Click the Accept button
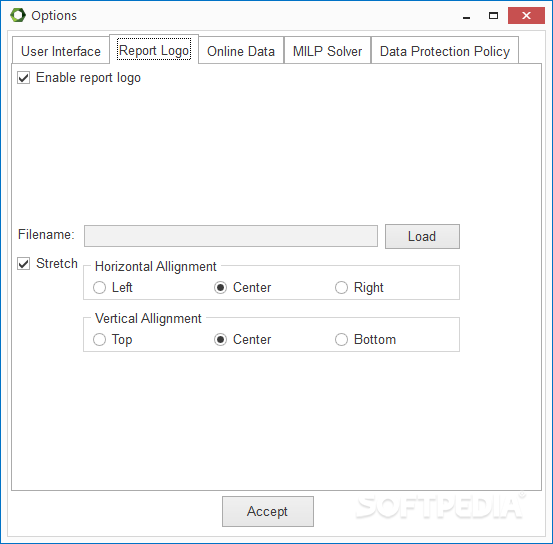The height and width of the screenshot is (544, 553). click(268, 511)
